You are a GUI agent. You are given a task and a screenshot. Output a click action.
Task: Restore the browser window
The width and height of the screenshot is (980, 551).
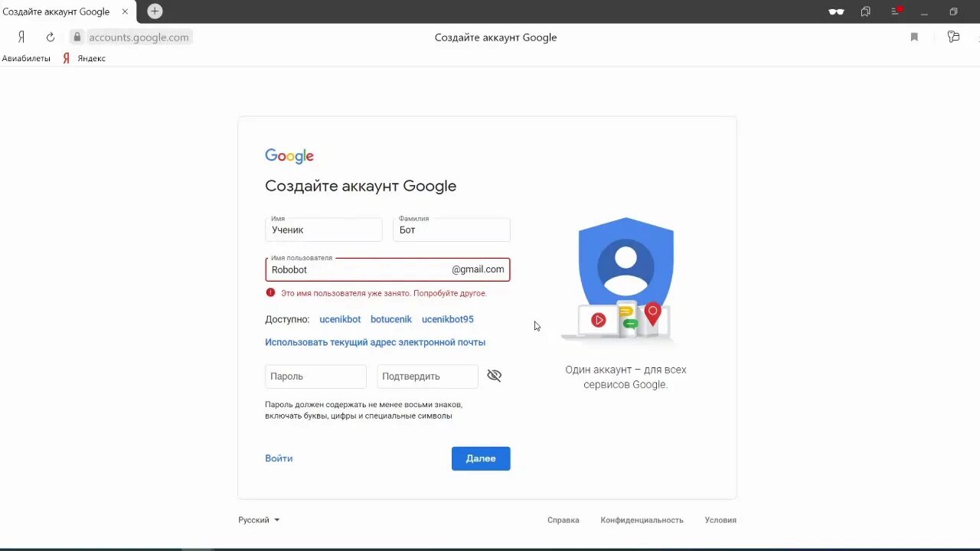click(x=953, y=11)
